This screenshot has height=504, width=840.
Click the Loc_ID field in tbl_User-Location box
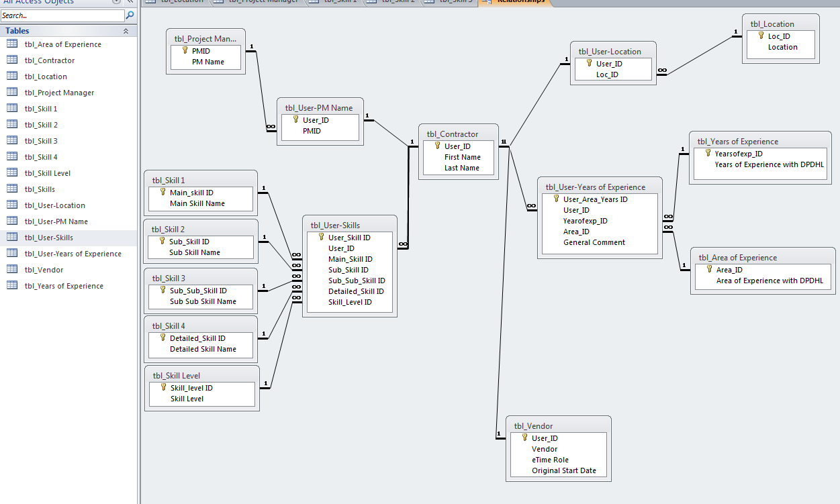coord(607,74)
